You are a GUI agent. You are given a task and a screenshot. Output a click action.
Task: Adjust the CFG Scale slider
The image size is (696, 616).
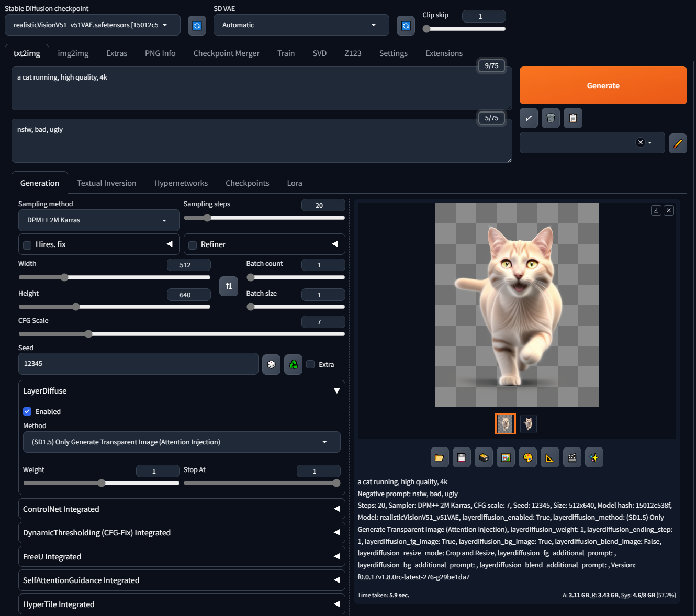(x=182, y=334)
